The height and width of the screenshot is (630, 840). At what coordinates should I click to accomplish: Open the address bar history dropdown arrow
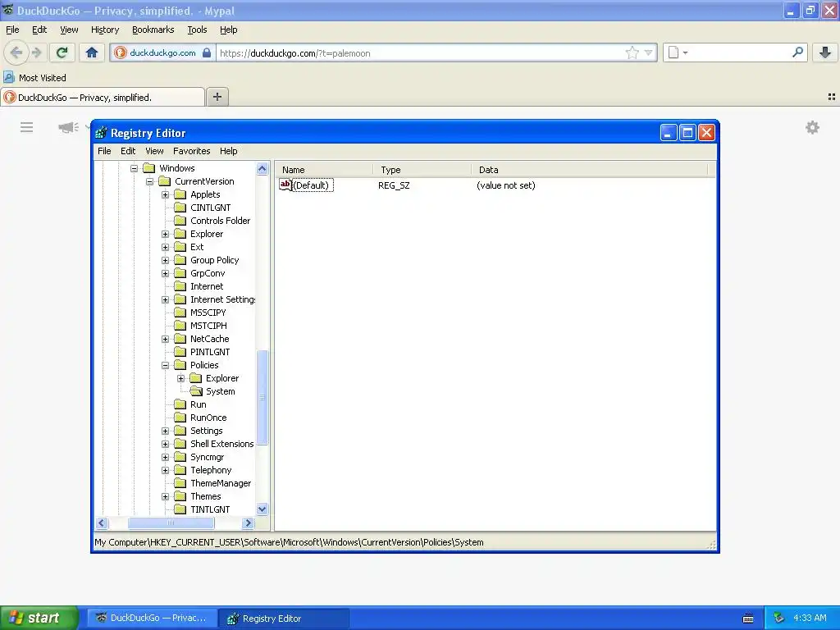point(648,52)
